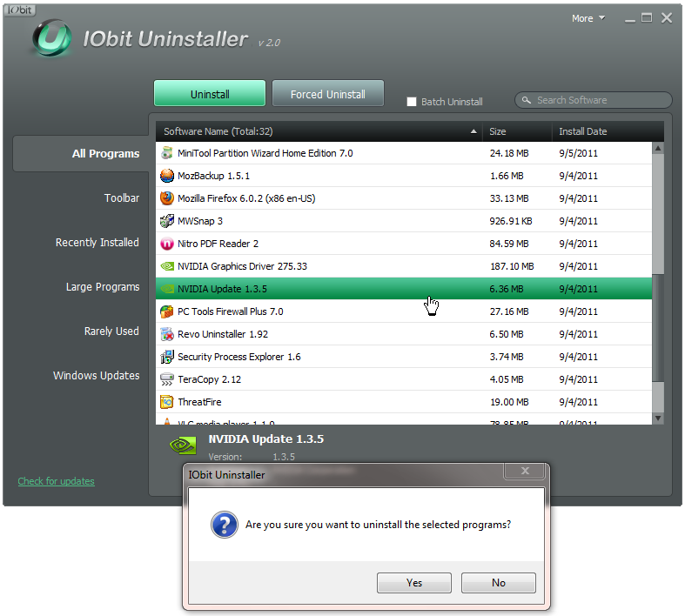Click the NVIDIA Update row icon
Image resolution: width=685 pixels, height=616 pixels.
pos(166,289)
